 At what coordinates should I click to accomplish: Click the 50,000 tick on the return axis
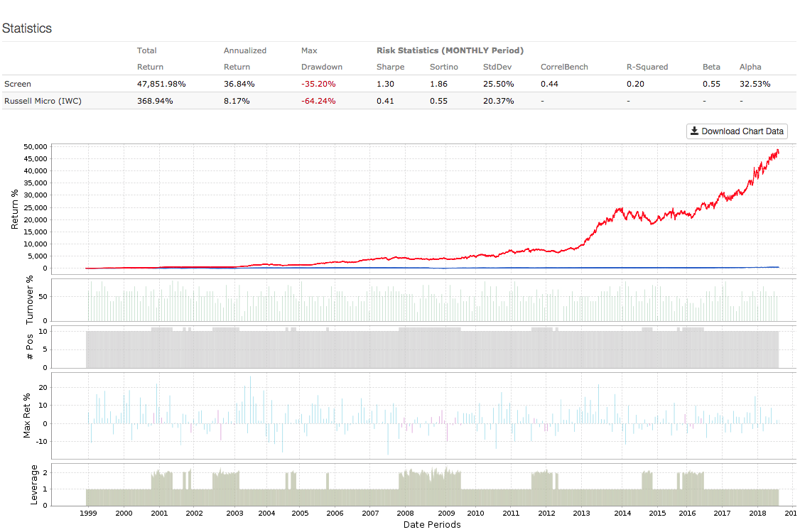(x=36, y=146)
